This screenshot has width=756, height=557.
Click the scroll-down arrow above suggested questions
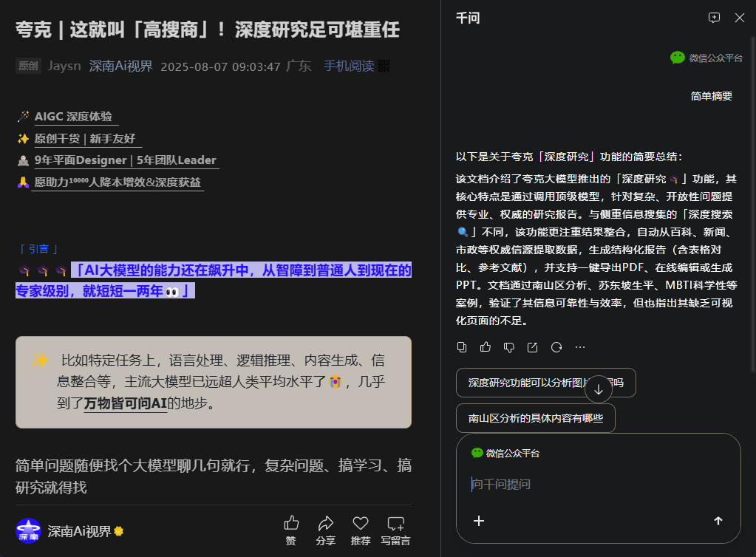[x=599, y=388]
